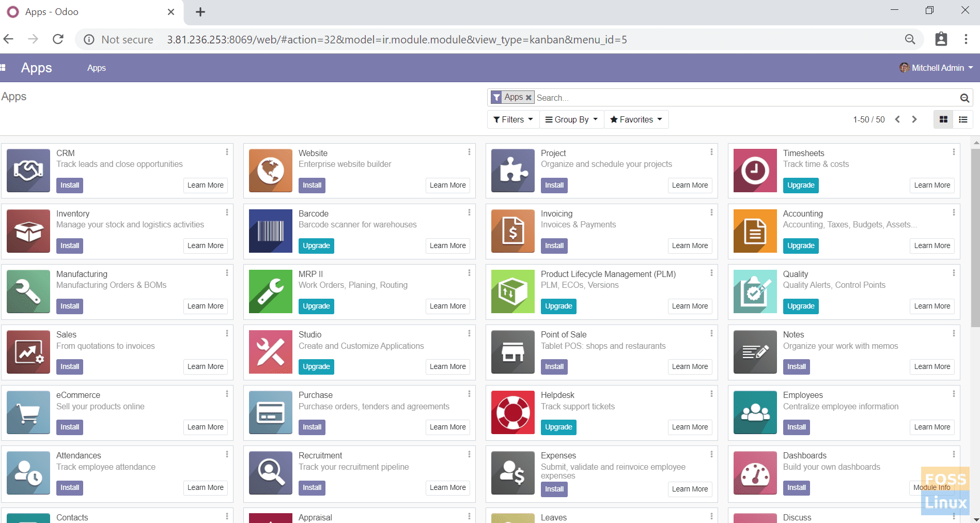Viewport: 980px width, 523px height.
Task: Click the Apps brand title in the navbar
Action: tap(37, 68)
